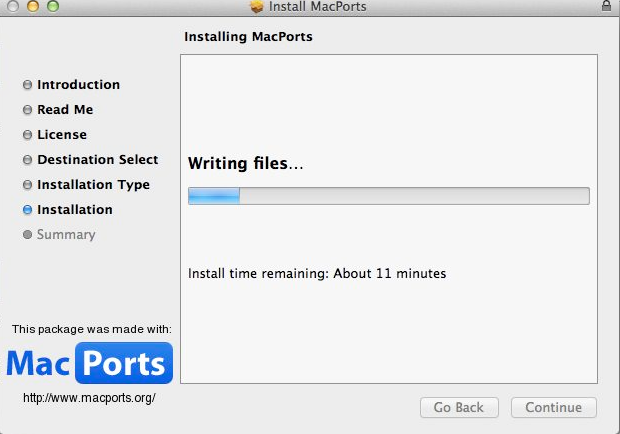The height and width of the screenshot is (434, 620).
Task: Click the 'Writing files...' status text
Action: click(246, 163)
